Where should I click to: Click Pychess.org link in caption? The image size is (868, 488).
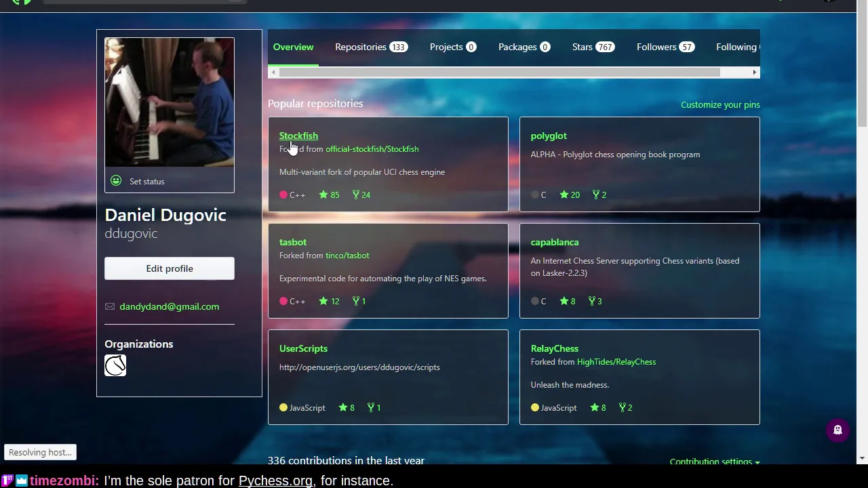275,481
